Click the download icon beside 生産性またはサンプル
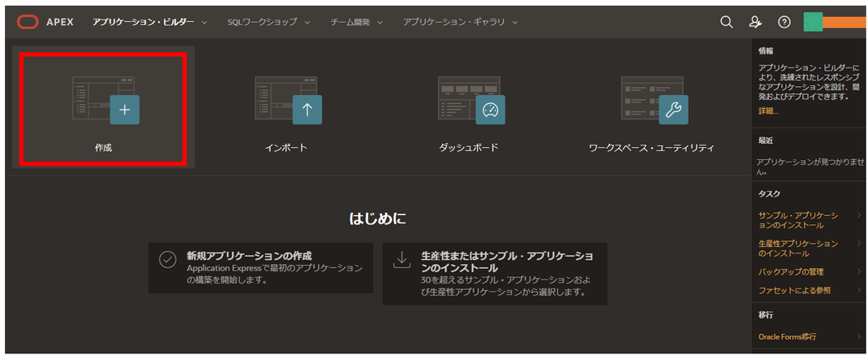The width and height of the screenshot is (868, 355). (x=402, y=260)
